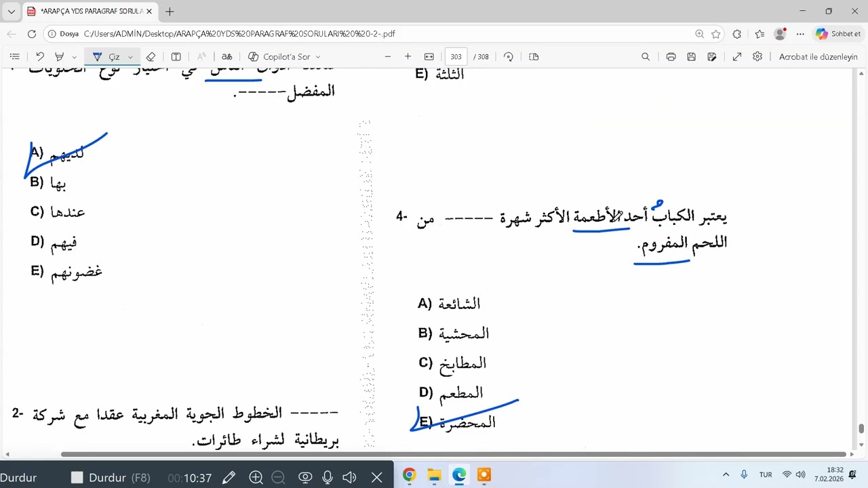This screenshot has height=488, width=868.
Task: Click the read aloud icon
Action: point(201,57)
